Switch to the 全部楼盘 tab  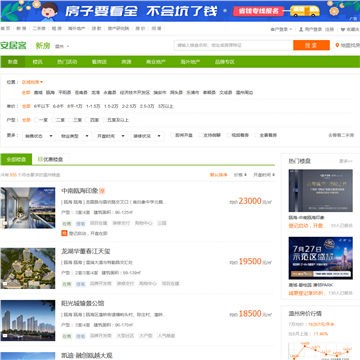click(x=16, y=159)
